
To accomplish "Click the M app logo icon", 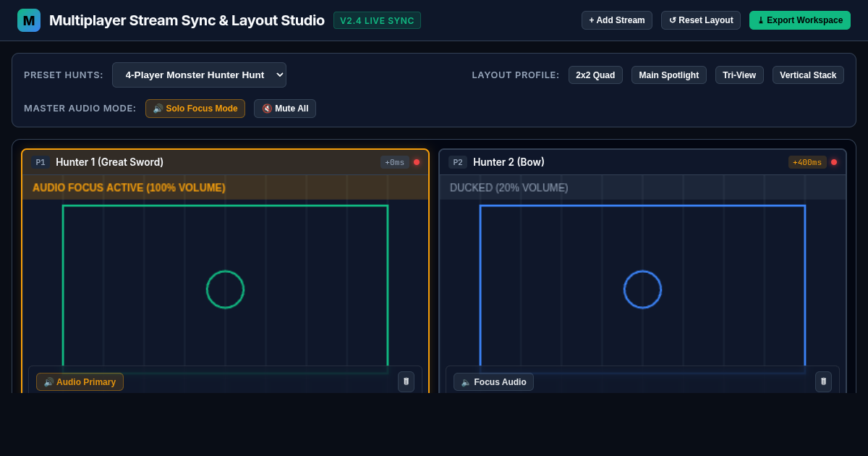I will click(29, 20).
